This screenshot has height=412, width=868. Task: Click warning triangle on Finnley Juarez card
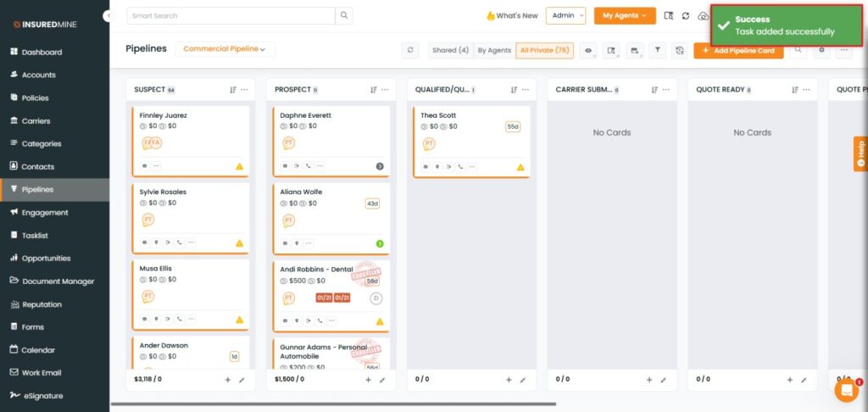[x=239, y=167]
